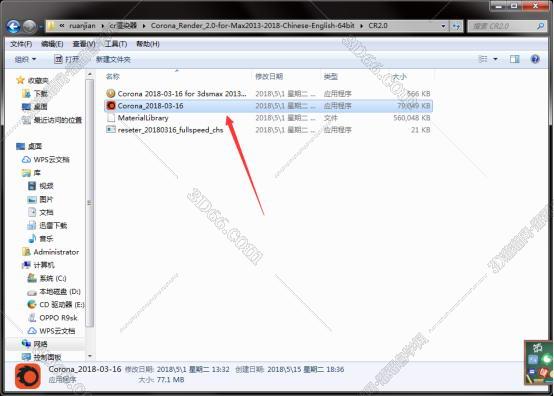Open the address bar history dropdown arrow
Image resolution: width=554 pixels, height=396 pixels.
click(443, 26)
